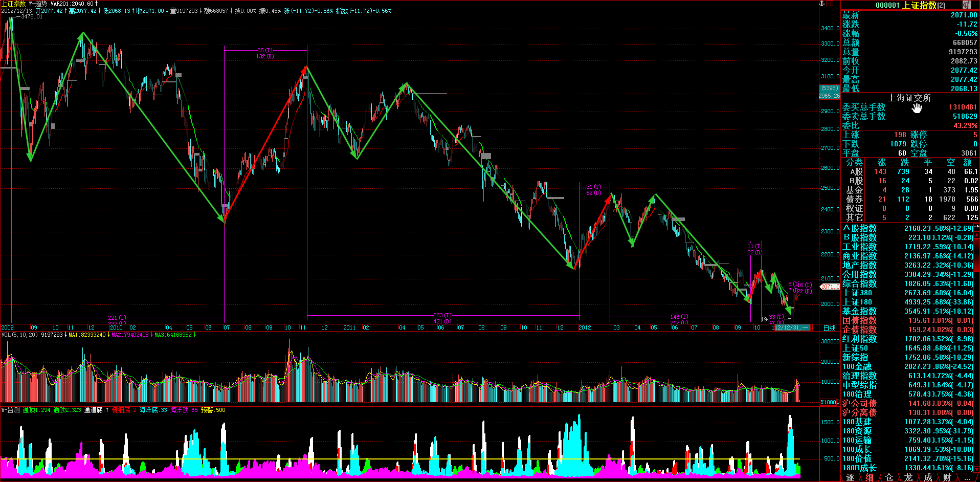The height and width of the screenshot is (482, 980).
Task: Click the W-监测 indicator label
Action: (10, 410)
